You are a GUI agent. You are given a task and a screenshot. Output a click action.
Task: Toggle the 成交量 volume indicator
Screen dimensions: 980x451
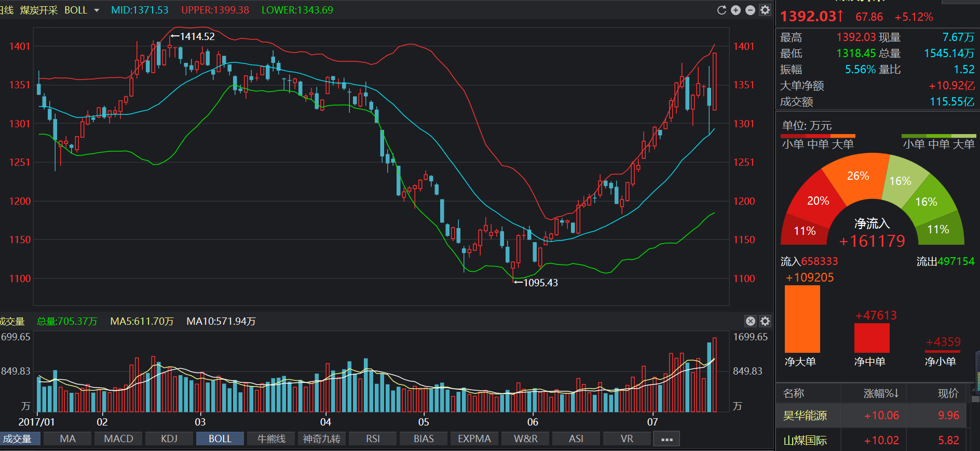18,439
